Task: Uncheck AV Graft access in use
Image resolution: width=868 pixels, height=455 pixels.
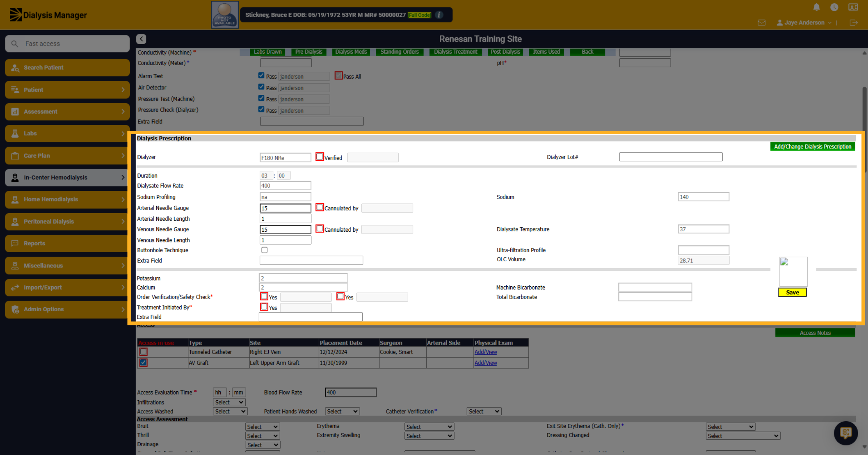Action: 143,362
